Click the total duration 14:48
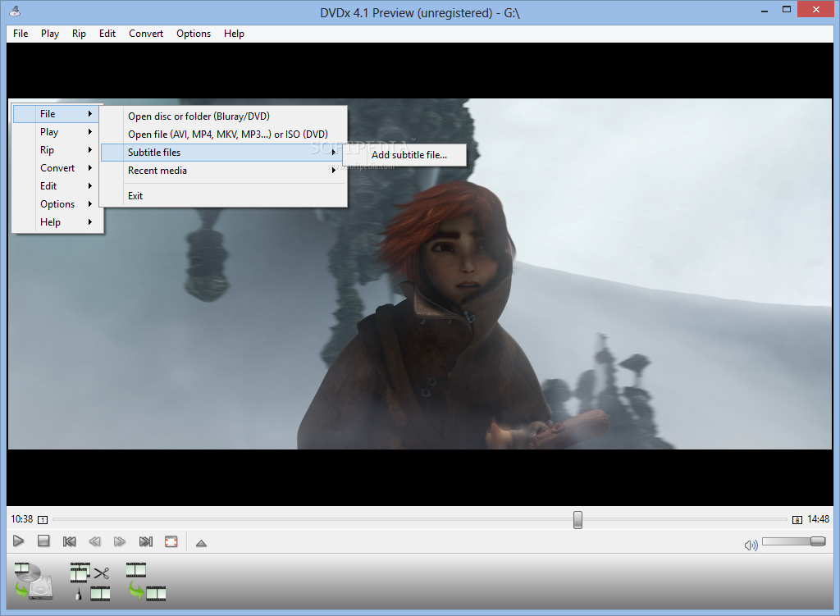 pos(818,519)
